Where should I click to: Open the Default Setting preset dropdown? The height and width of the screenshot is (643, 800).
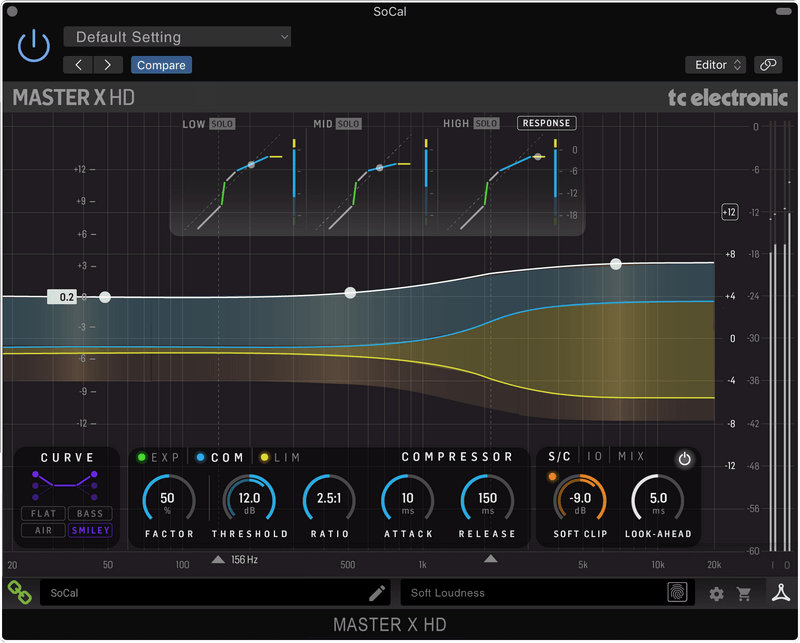(177, 36)
